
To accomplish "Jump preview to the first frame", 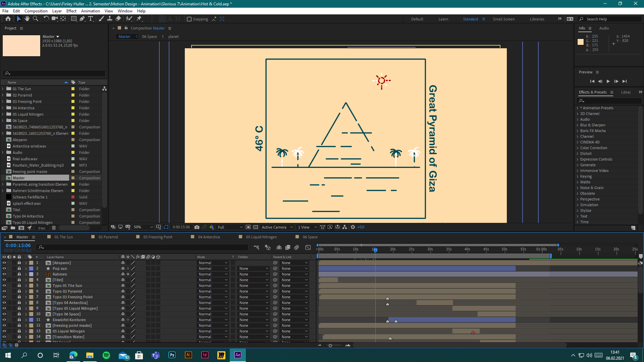I will (592, 81).
